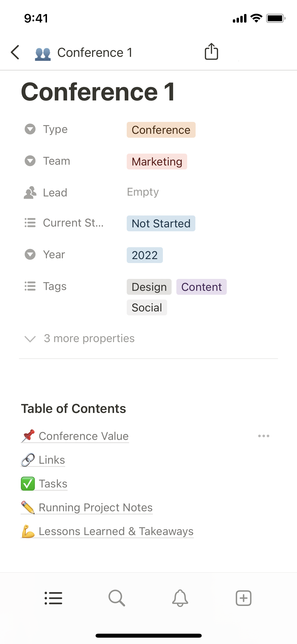Tap the people emoji page icon
The height and width of the screenshot is (644, 297).
tap(43, 54)
